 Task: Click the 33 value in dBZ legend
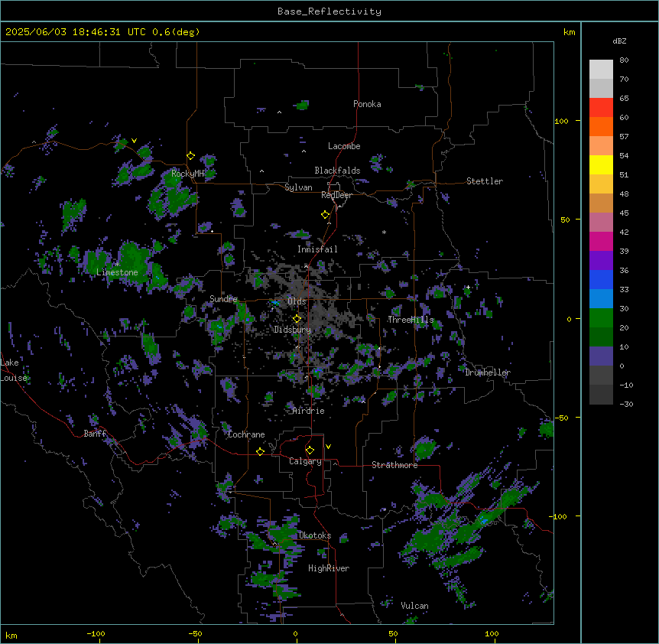point(624,290)
